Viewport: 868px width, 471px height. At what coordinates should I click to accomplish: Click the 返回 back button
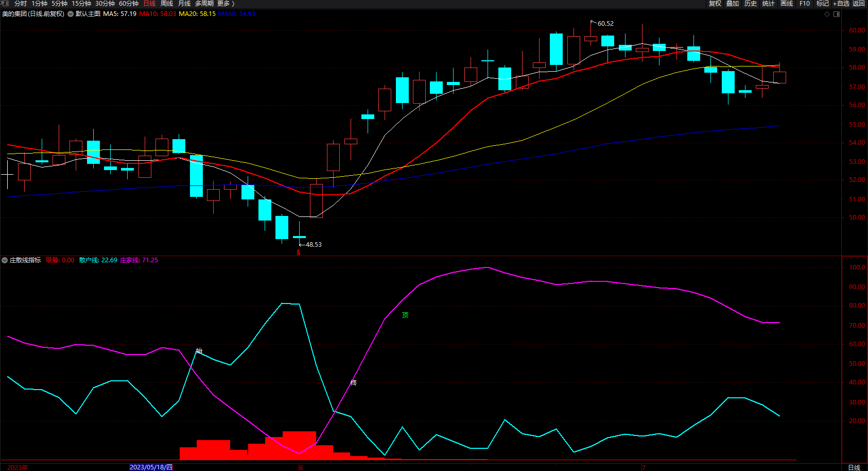[x=859, y=4]
